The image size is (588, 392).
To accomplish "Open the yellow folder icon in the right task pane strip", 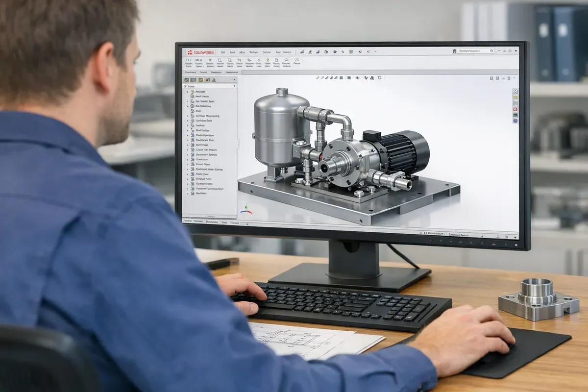I will tap(515, 98).
